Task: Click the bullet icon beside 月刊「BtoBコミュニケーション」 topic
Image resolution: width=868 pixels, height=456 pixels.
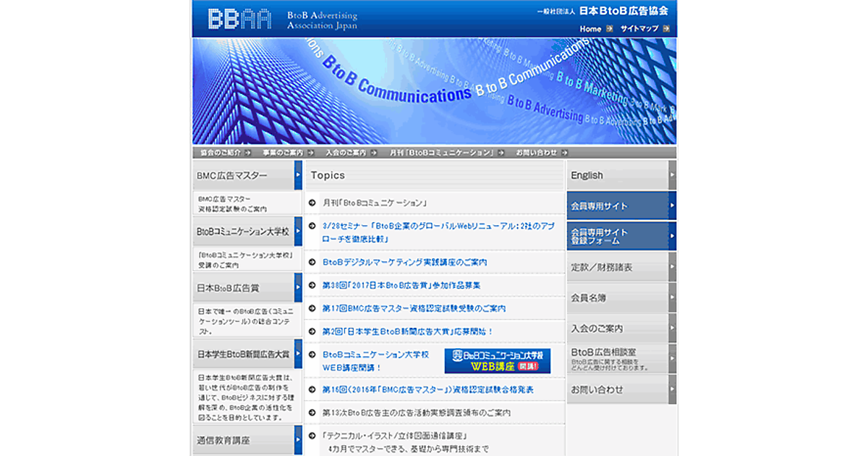Action: tap(312, 203)
